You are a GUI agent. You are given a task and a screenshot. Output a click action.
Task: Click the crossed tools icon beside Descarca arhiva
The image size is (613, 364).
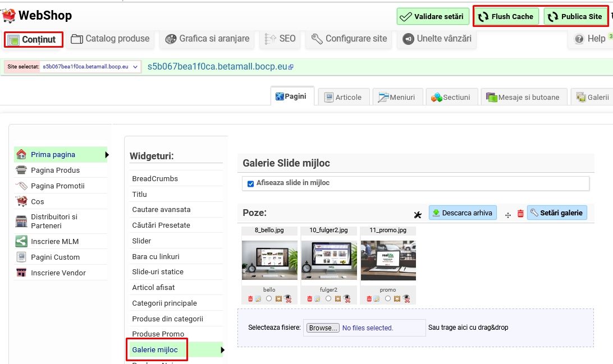click(x=418, y=214)
